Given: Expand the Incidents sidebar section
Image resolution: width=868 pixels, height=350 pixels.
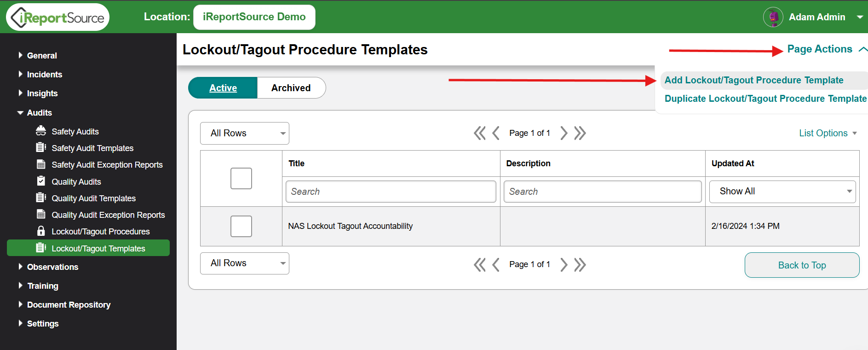Looking at the screenshot, I should coord(20,74).
